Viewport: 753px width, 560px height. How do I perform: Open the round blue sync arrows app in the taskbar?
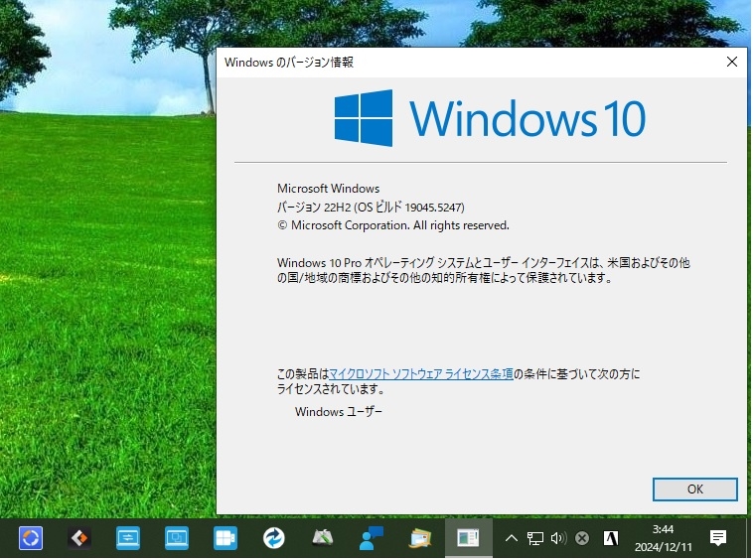pyautogui.click(x=274, y=538)
